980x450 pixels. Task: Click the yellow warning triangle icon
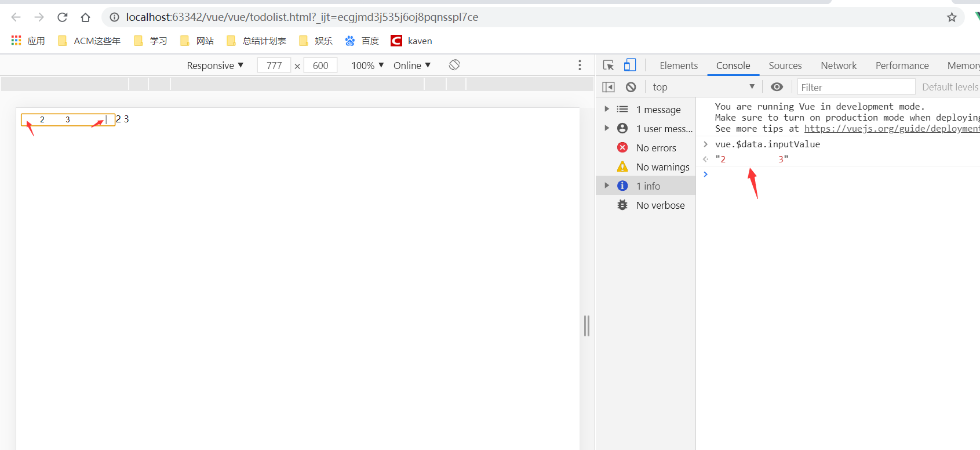[622, 167]
